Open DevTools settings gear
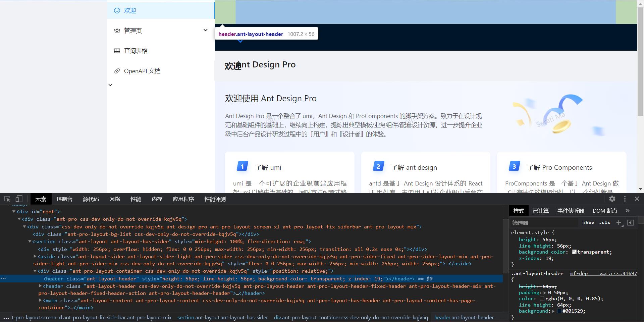 [x=612, y=199]
